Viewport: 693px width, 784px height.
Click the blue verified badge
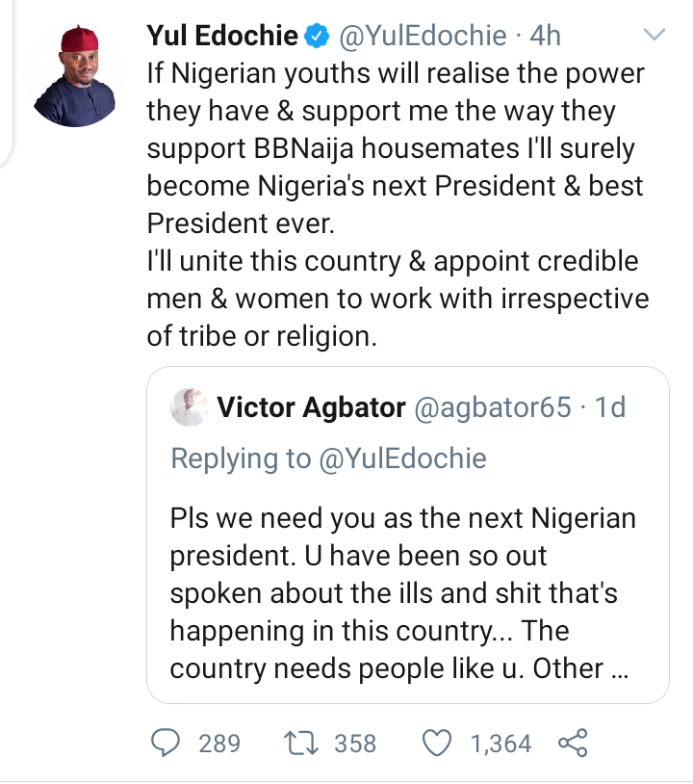click(316, 38)
